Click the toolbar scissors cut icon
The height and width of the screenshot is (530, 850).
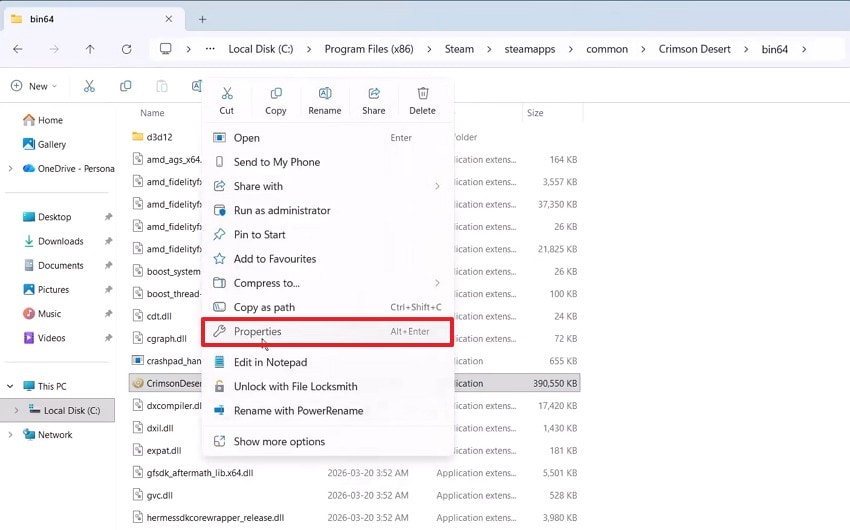pos(89,86)
